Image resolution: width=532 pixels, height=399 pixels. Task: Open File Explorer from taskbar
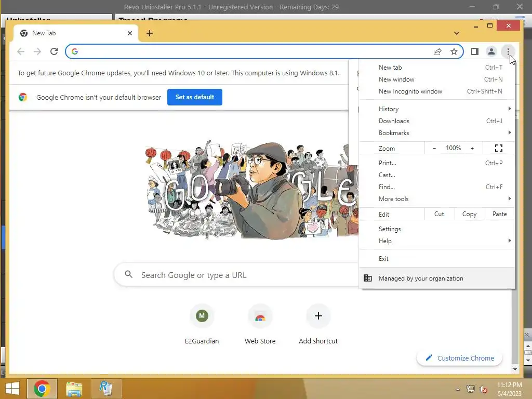(x=74, y=389)
